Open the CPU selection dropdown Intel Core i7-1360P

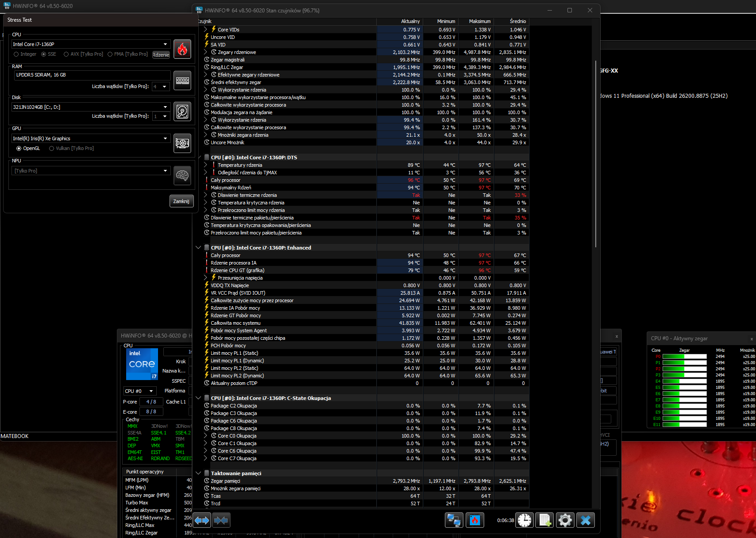pos(91,44)
